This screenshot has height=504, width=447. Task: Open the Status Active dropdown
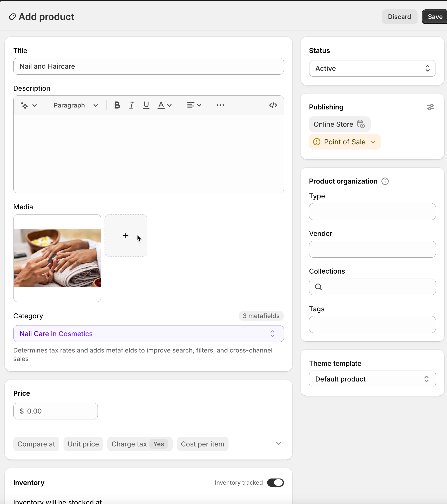pos(372,68)
